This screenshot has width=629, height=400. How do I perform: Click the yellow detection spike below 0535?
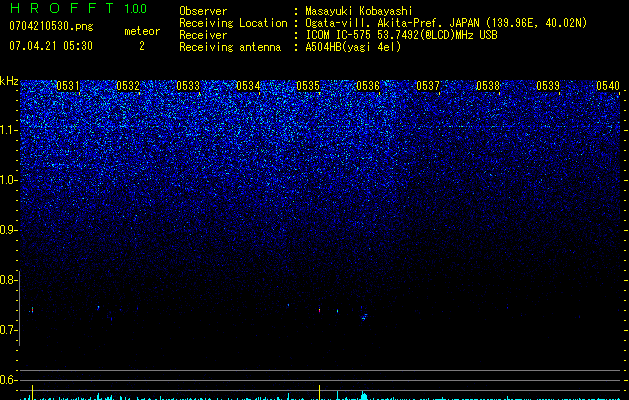click(319, 392)
